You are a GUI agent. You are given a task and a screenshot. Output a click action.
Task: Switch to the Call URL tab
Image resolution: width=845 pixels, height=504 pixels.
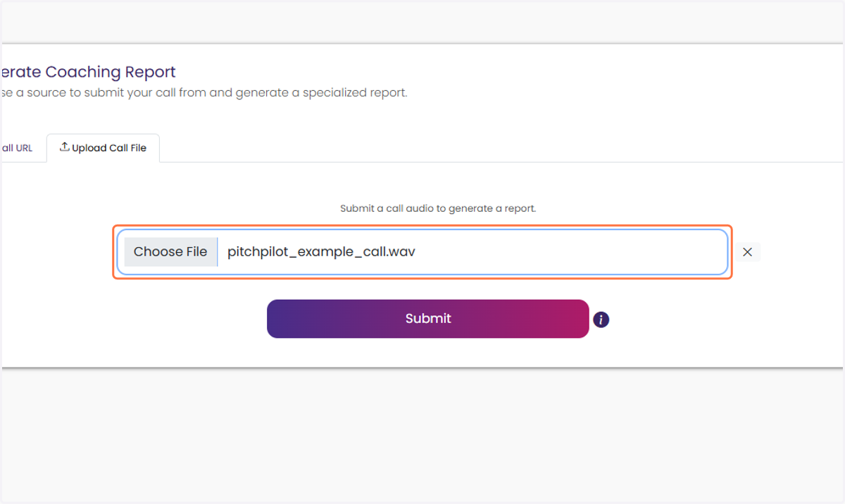pyautogui.click(x=18, y=149)
